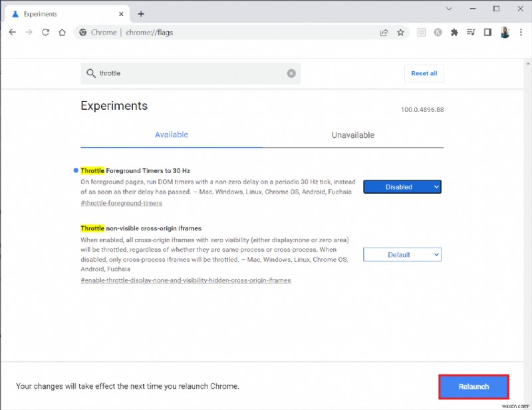Reload the page with the refresh icon
This screenshot has width=532, height=410.
click(x=45, y=32)
